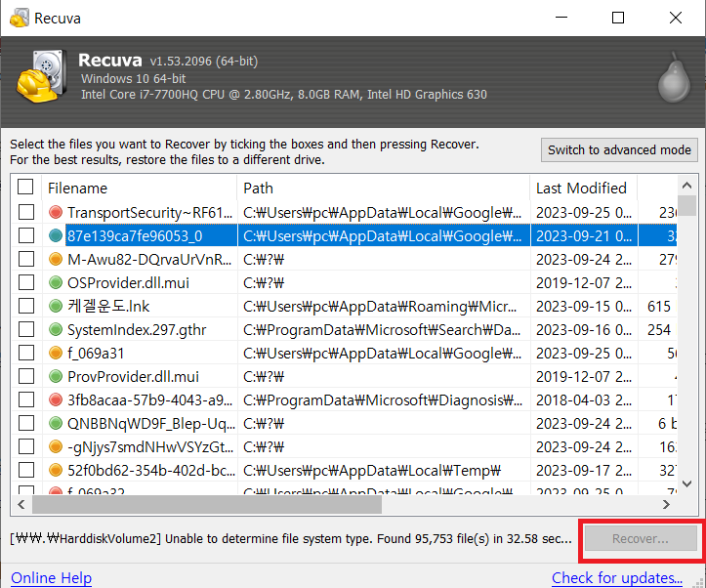Tick checkbox for ProvProvider.dll.mui
706x588 pixels.
[x=26, y=376]
